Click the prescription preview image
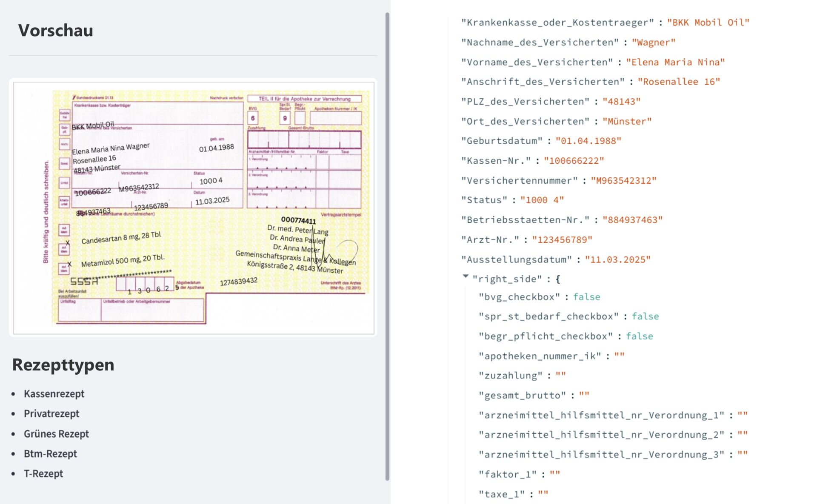Image resolution: width=817 pixels, height=504 pixels. [194, 207]
